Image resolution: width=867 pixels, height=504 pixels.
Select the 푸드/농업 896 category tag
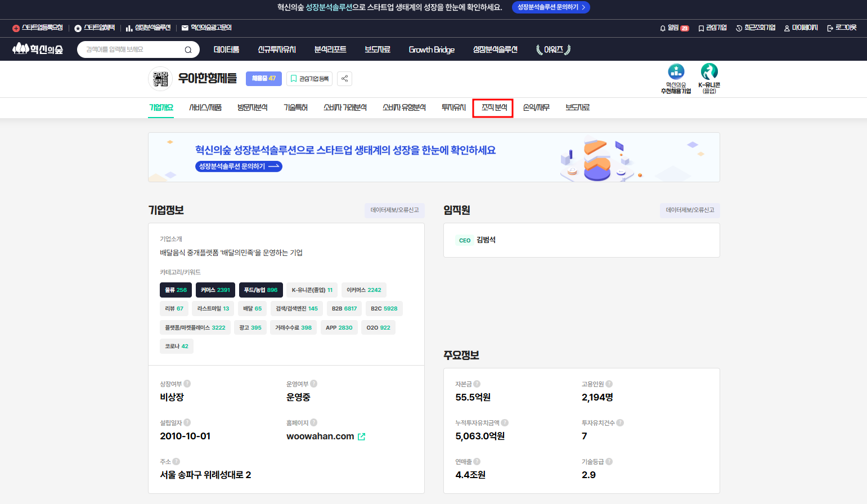click(260, 290)
